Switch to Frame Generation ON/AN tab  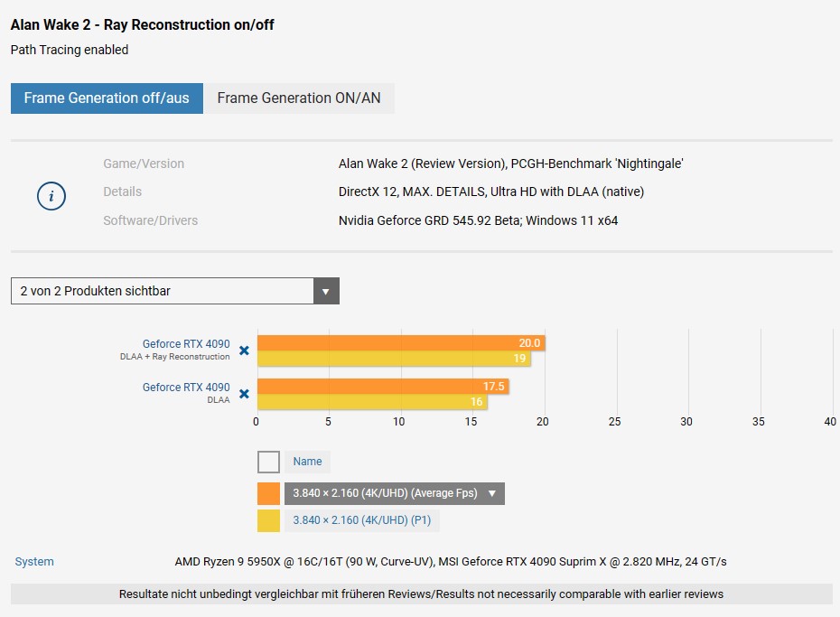[299, 98]
